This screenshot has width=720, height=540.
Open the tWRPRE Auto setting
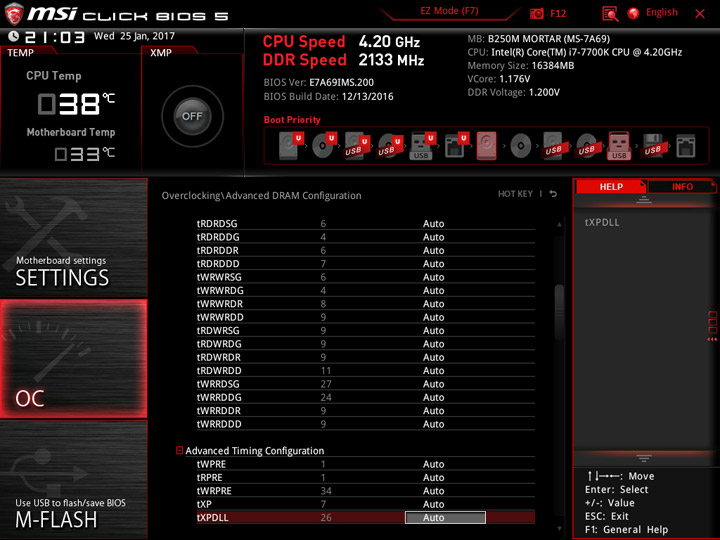pos(433,491)
